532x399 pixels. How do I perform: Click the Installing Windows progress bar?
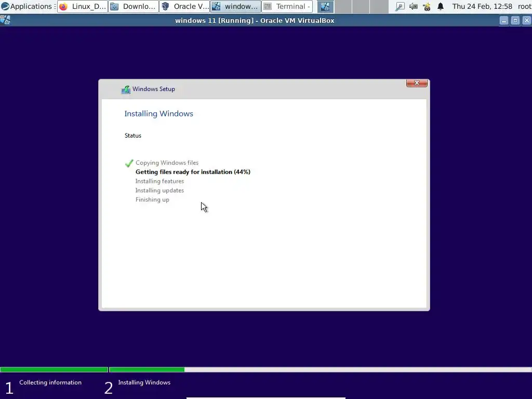321,369
